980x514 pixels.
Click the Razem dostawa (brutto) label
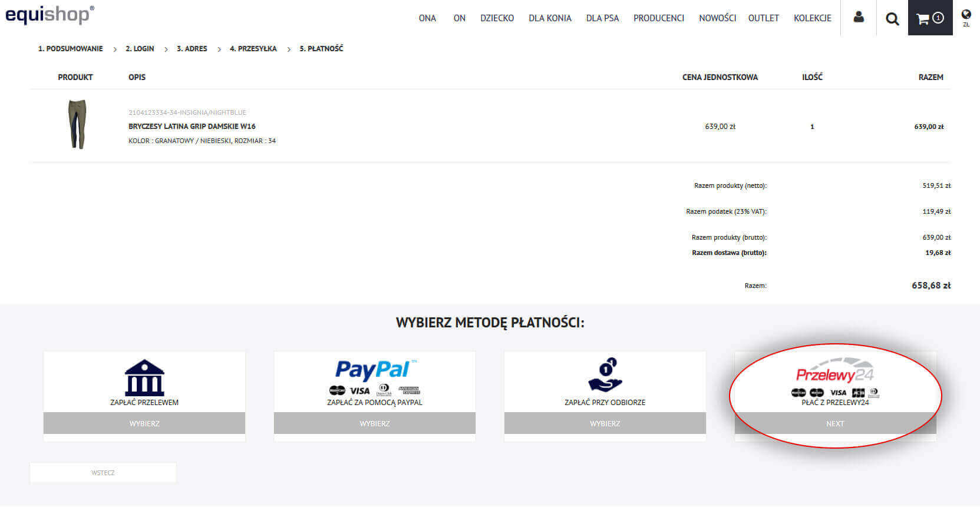coord(730,253)
